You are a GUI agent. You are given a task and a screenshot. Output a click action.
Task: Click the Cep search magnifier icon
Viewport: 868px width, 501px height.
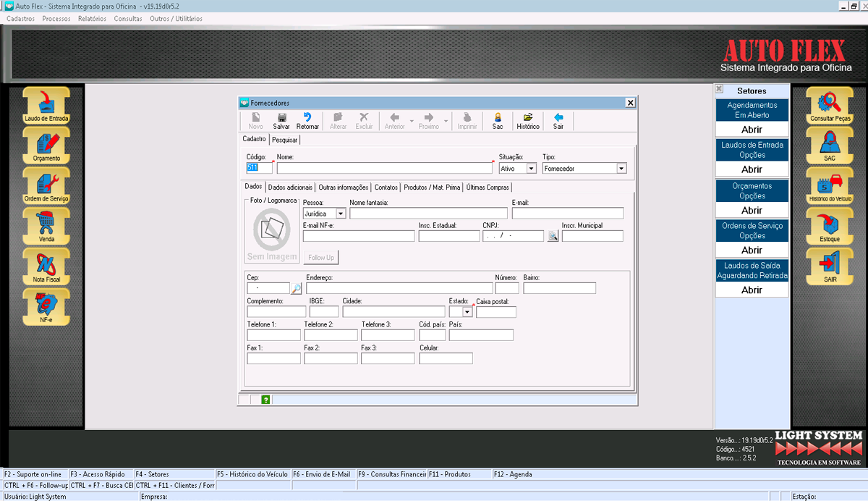pos(297,288)
